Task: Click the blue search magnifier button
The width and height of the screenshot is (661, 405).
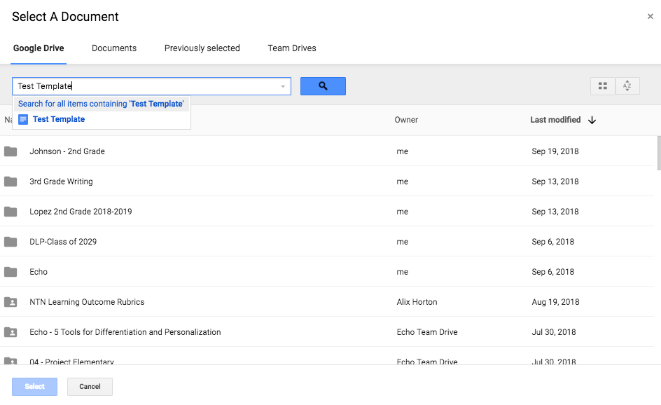Action: (x=322, y=86)
